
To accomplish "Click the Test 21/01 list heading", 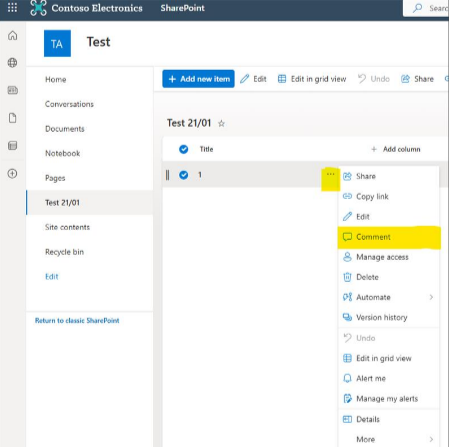I will (189, 123).
